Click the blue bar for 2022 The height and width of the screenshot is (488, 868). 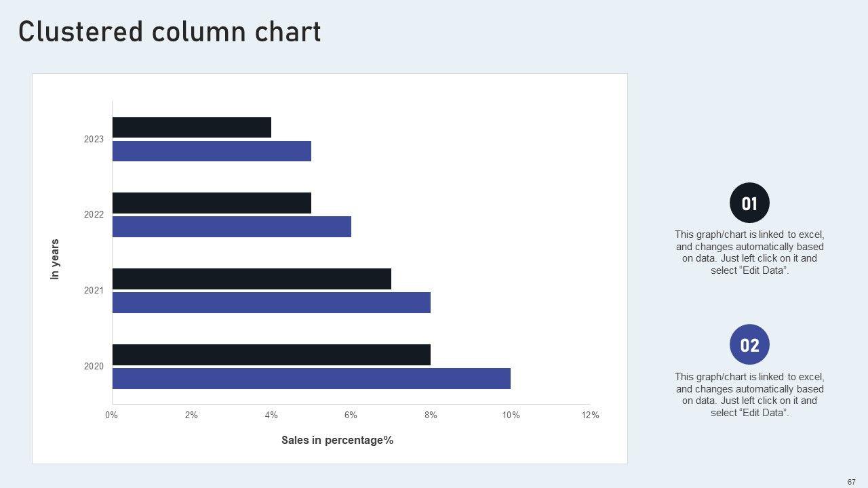[231, 227]
